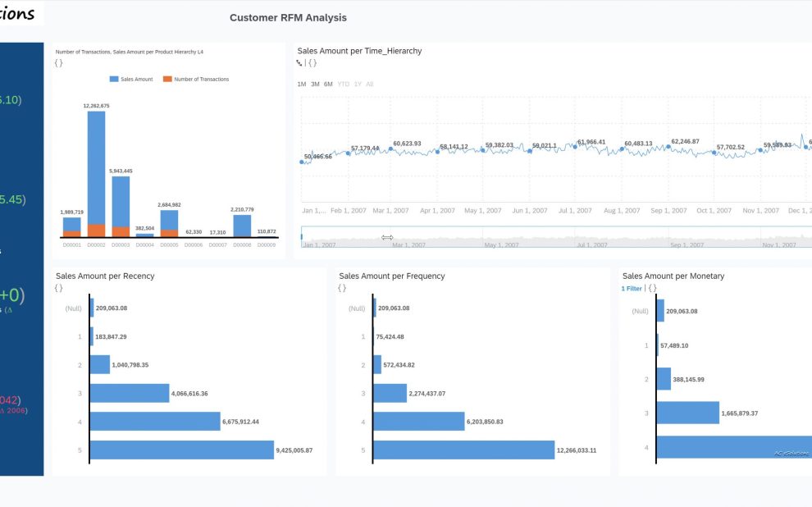Select the 3M time range
Image resolution: width=812 pixels, height=507 pixels.
pos(315,84)
